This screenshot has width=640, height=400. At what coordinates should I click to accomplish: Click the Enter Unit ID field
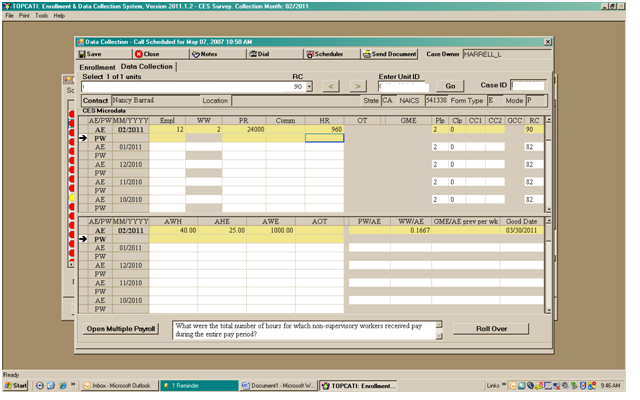pos(403,86)
